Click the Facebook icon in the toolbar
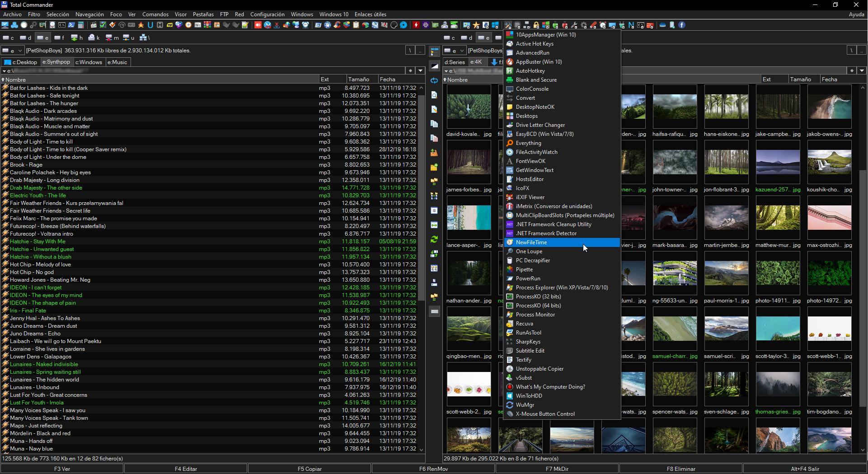 tap(682, 25)
